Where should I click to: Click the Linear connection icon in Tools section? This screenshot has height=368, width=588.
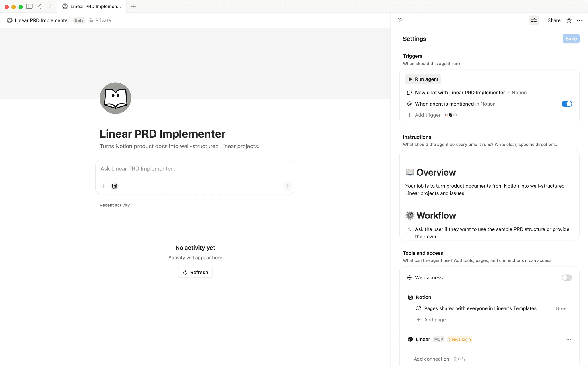pyautogui.click(x=410, y=339)
